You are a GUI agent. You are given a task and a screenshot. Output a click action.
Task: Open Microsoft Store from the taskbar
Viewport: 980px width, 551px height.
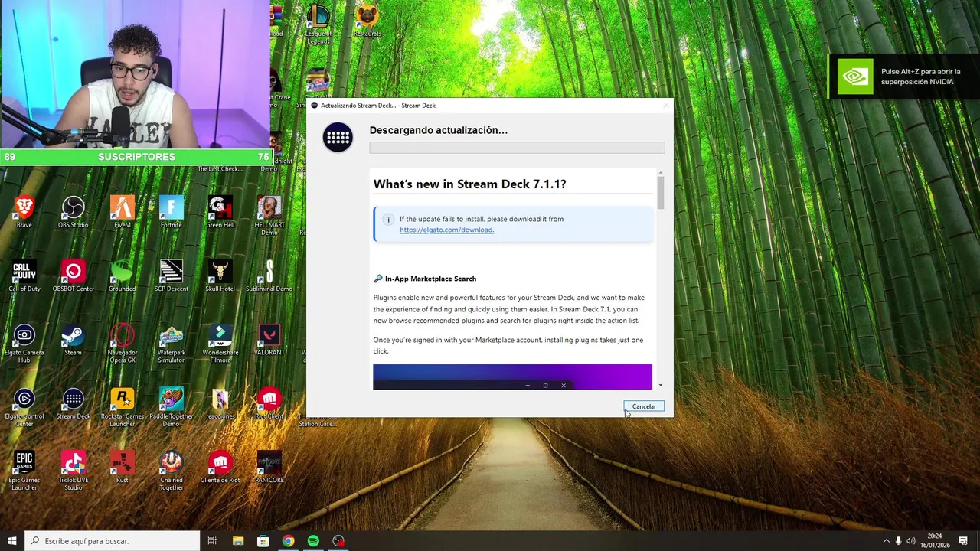coord(263,541)
